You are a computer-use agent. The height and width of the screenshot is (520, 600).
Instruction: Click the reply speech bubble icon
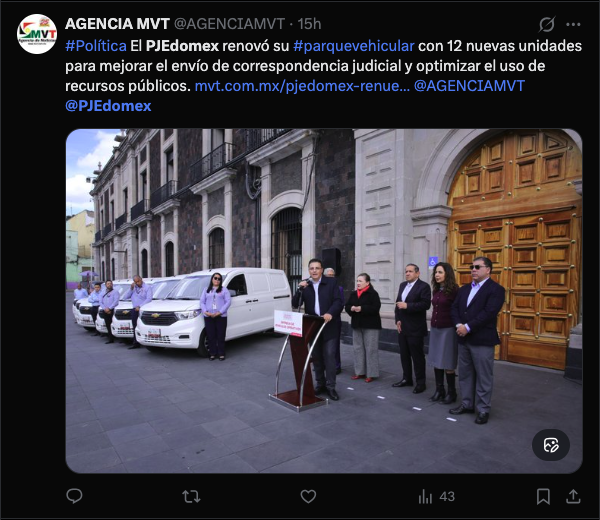click(74, 496)
